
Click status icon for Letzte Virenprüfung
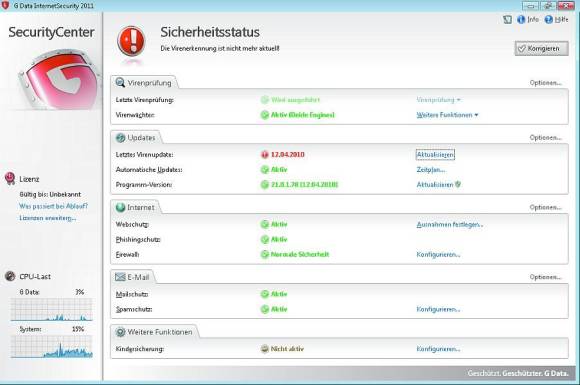pos(264,100)
